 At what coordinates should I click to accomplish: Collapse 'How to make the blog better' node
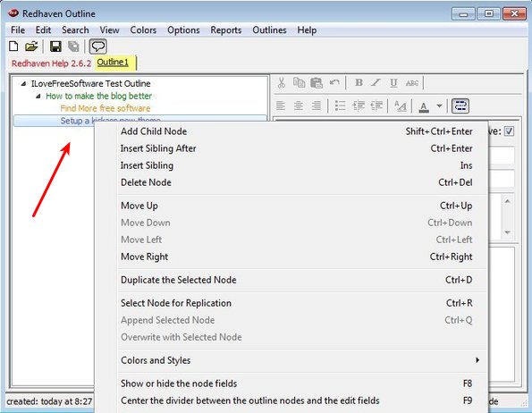(38, 97)
